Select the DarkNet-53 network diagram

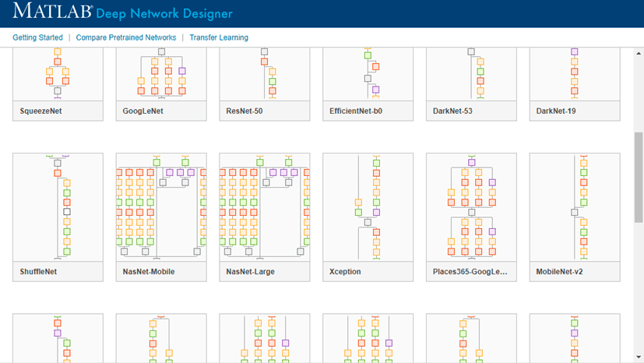point(471,74)
